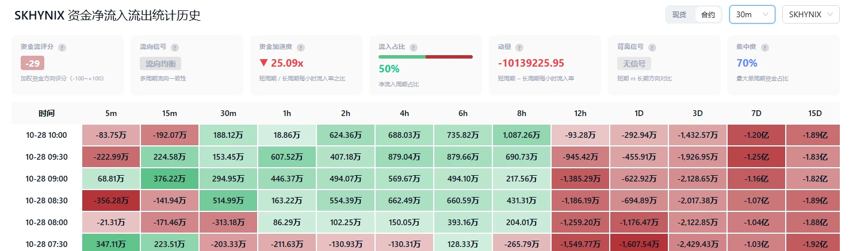Image resolution: width=868 pixels, height=251 pixels.
Task: Click the 86.29万 cell
Action: click(287, 223)
